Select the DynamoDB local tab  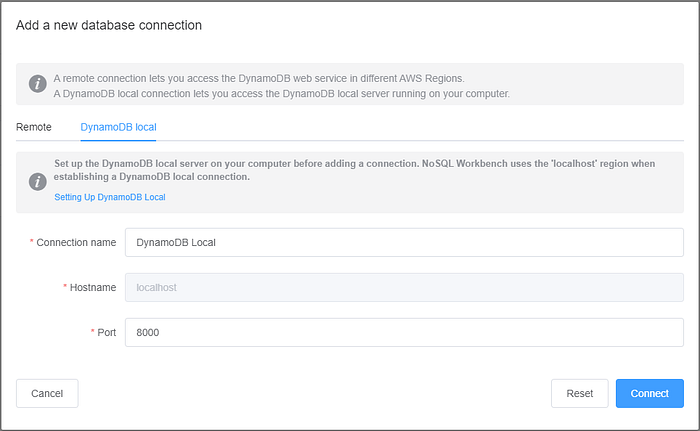click(118, 127)
